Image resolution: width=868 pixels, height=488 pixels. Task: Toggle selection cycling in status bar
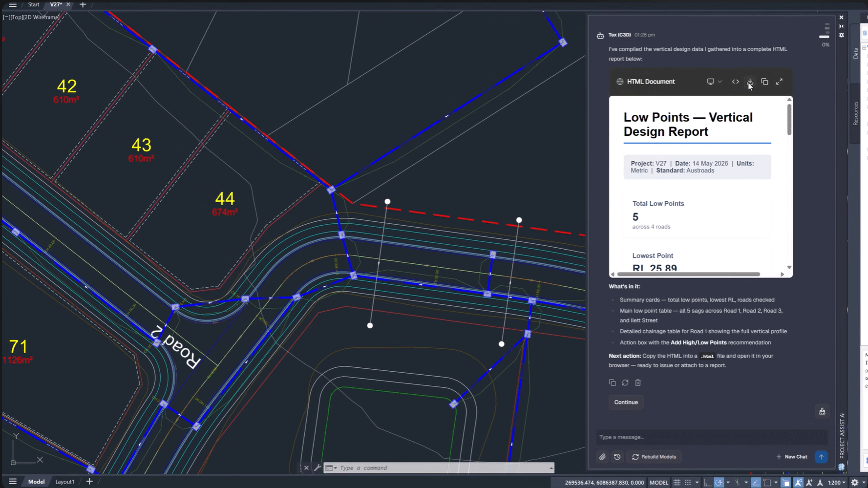tap(785, 483)
